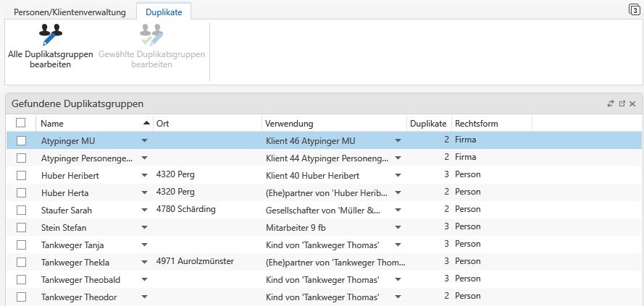Click the window counter icon showing 3

point(635,9)
